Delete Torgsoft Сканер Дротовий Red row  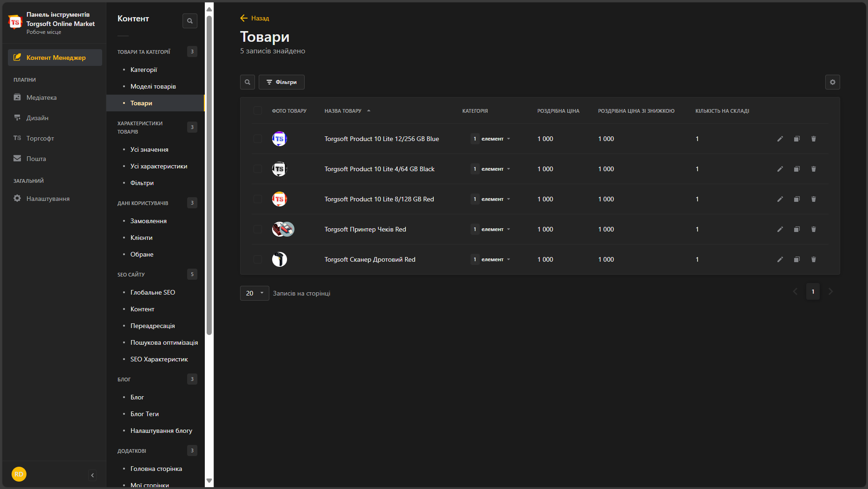tap(814, 259)
